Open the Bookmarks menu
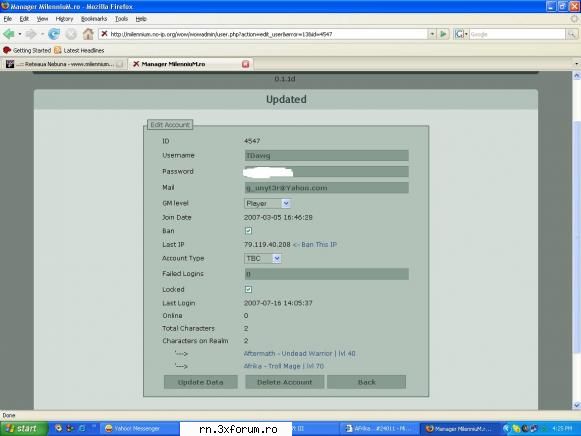Screen dimensions: 581x436 click(x=94, y=19)
